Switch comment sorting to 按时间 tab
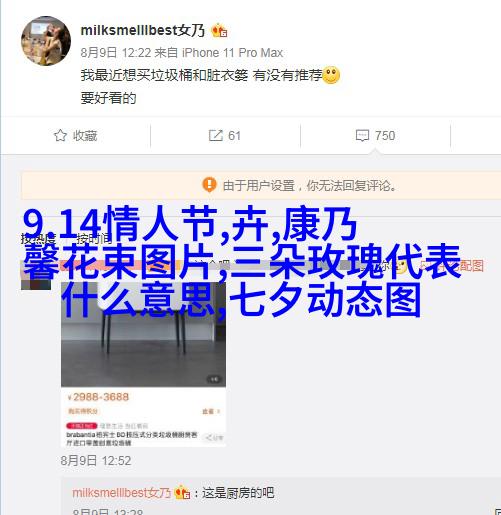 point(94,239)
